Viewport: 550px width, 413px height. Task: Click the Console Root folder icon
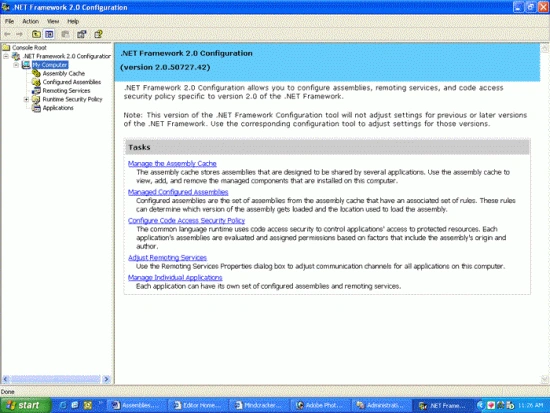[x=6, y=47]
